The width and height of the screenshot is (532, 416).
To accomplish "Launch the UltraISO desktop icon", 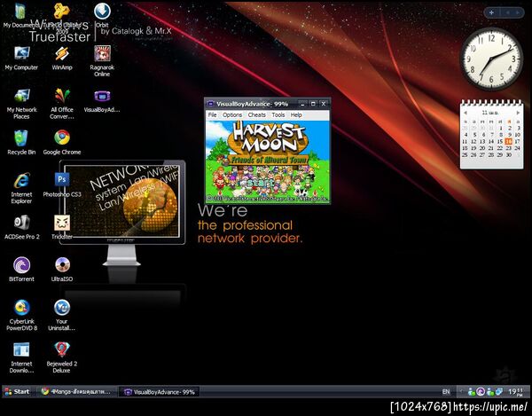I will [62, 270].
